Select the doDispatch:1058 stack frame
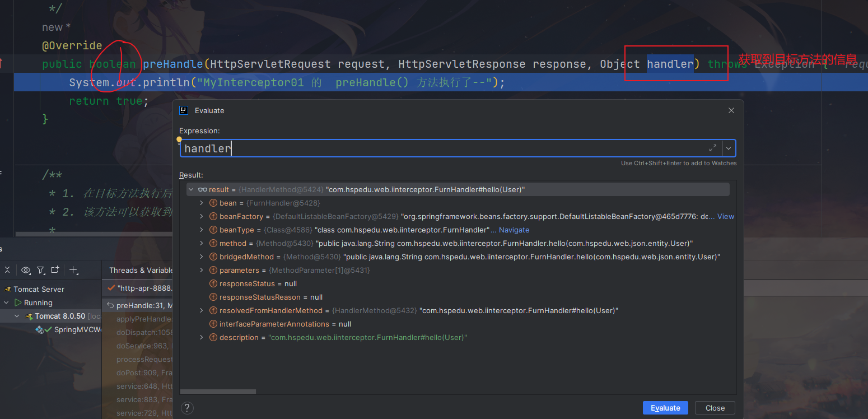Screen dimensions: 868x419 click(x=144, y=332)
